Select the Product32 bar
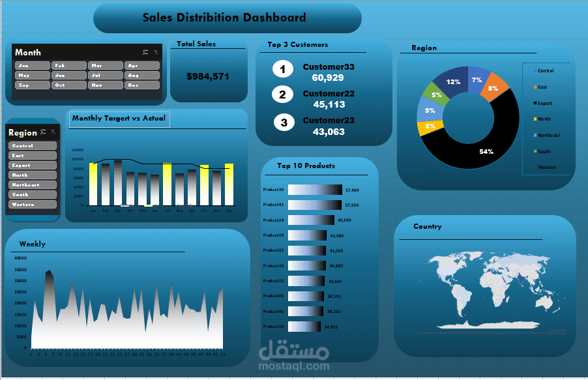Image resolution: width=588 pixels, height=380 pixels. click(x=307, y=265)
